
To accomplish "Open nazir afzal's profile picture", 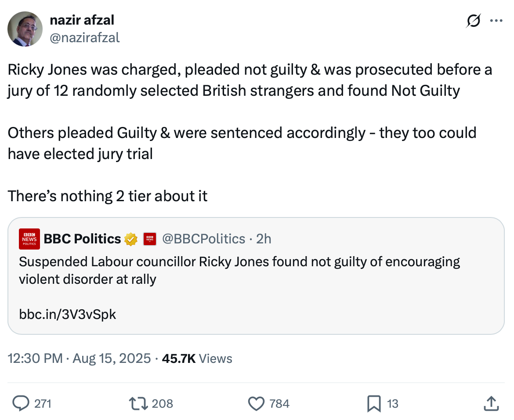I will coord(25,29).
